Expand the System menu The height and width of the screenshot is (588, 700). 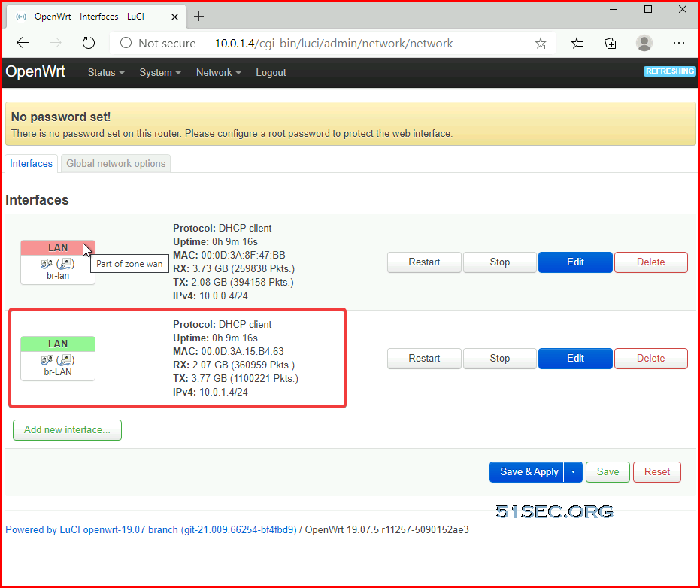click(160, 72)
